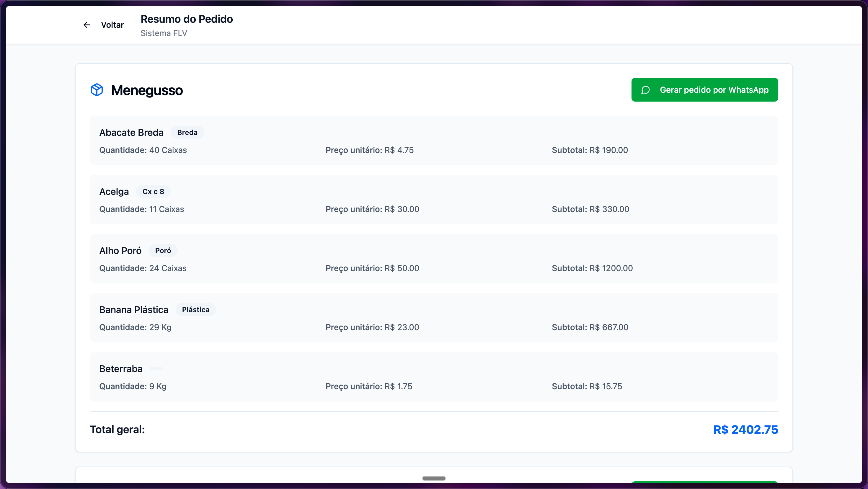The image size is (868, 489).
Task: Click the WhatsApp chat bubble icon
Action: pos(645,90)
